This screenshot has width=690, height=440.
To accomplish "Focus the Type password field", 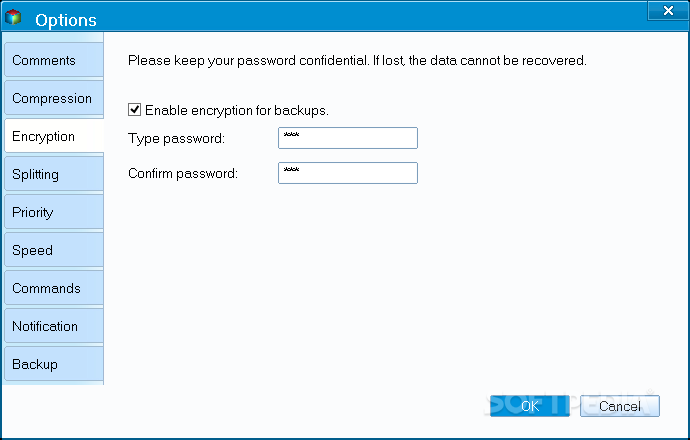I will (x=347, y=138).
